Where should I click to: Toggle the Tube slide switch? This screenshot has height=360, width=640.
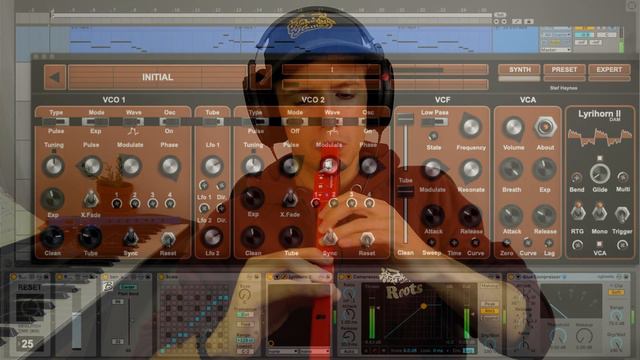[x=213, y=122]
